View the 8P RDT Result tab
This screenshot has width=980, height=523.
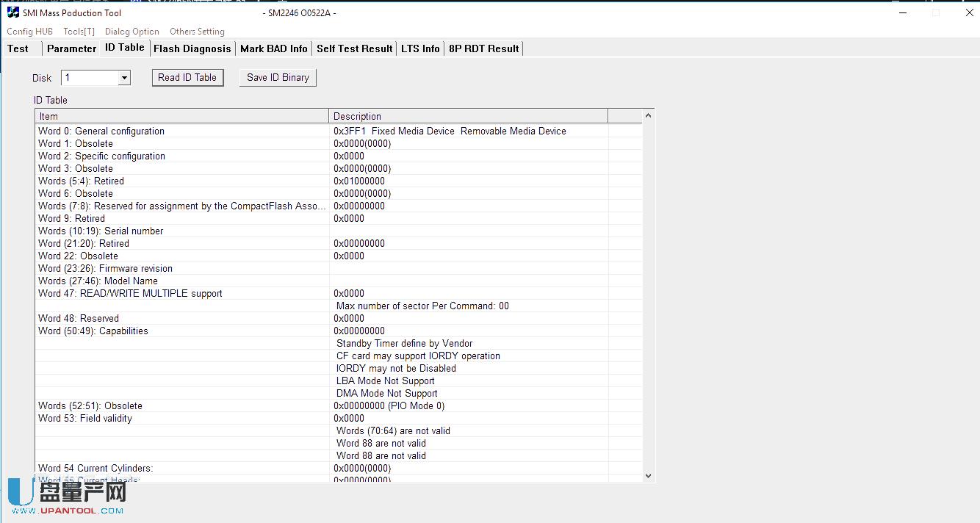tap(483, 48)
